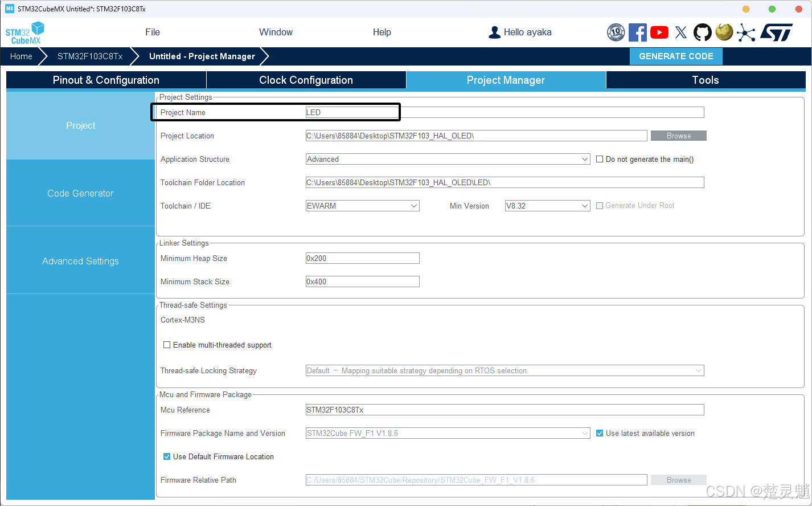Screen dimensions: 812x506
Task: Open the GitHub icon link
Action: (x=703, y=32)
